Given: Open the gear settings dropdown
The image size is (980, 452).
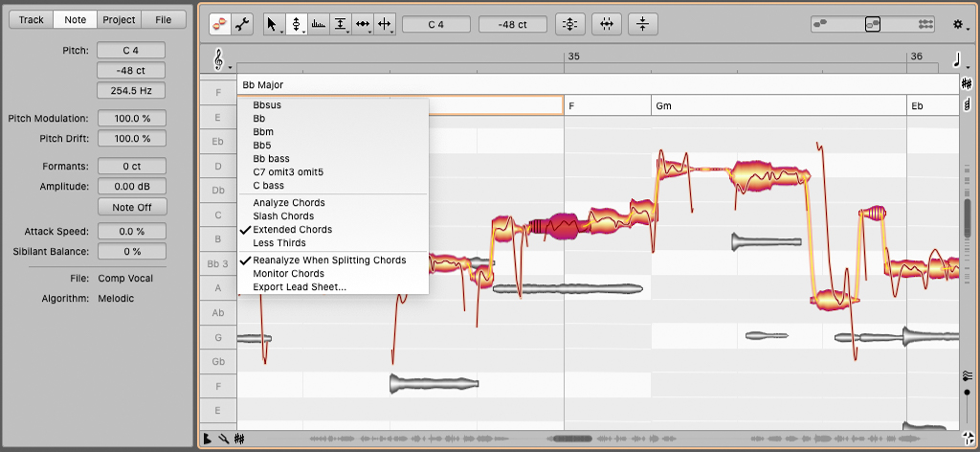Looking at the screenshot, I should pyautogui.click(x=957, y=24).
